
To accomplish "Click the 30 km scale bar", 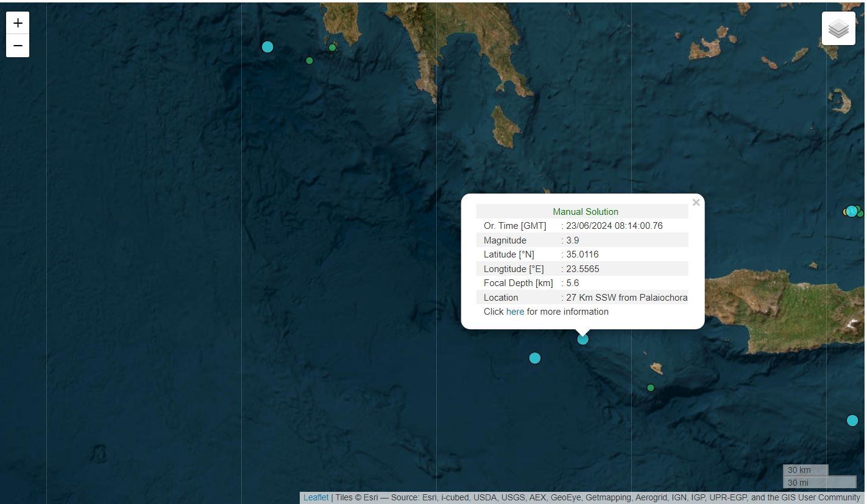I will tap(805, 470).
